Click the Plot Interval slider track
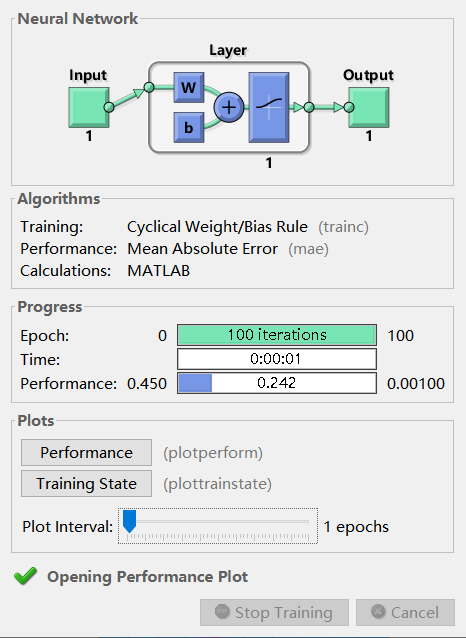Viewport: 466px width, 638px height. pyautogui.click(x=218, y=521)
